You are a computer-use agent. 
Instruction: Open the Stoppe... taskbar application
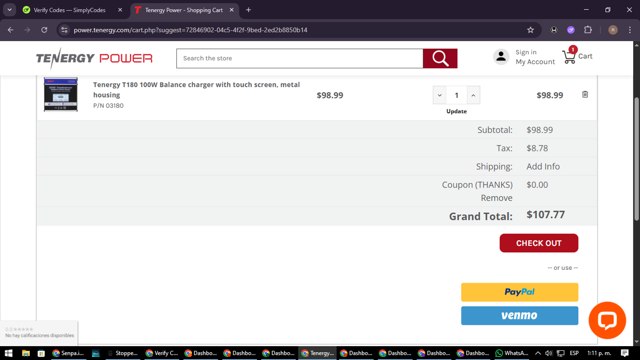coord(123,353)
